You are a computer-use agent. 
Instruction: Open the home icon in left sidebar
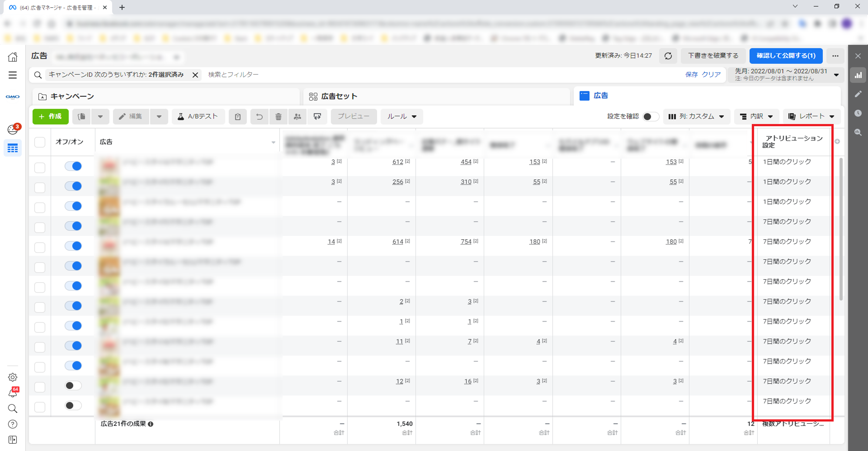[12, 57]
